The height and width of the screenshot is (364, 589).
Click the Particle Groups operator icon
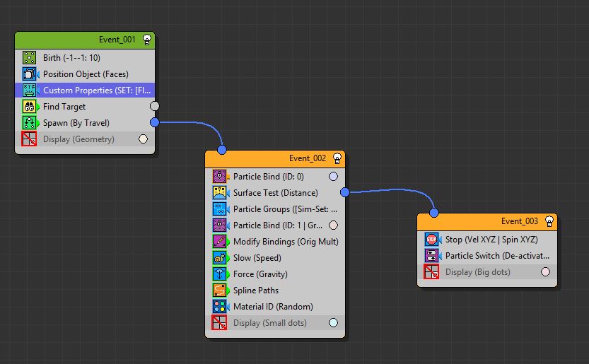(220, 209)
